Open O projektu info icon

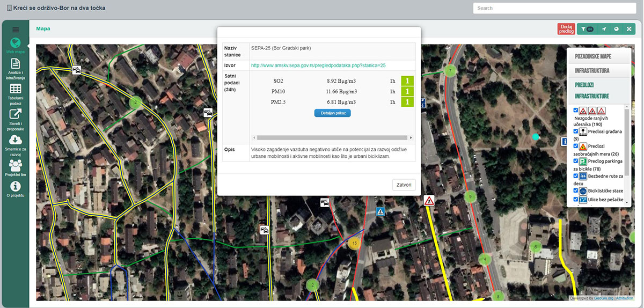pyautogui.click(x=16, y=186)
